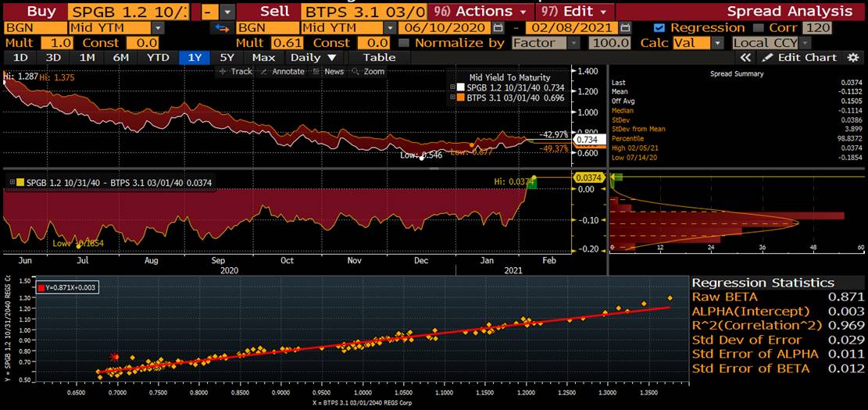Select the 3D time range tab
868x410 pixels.
(52, 58)
